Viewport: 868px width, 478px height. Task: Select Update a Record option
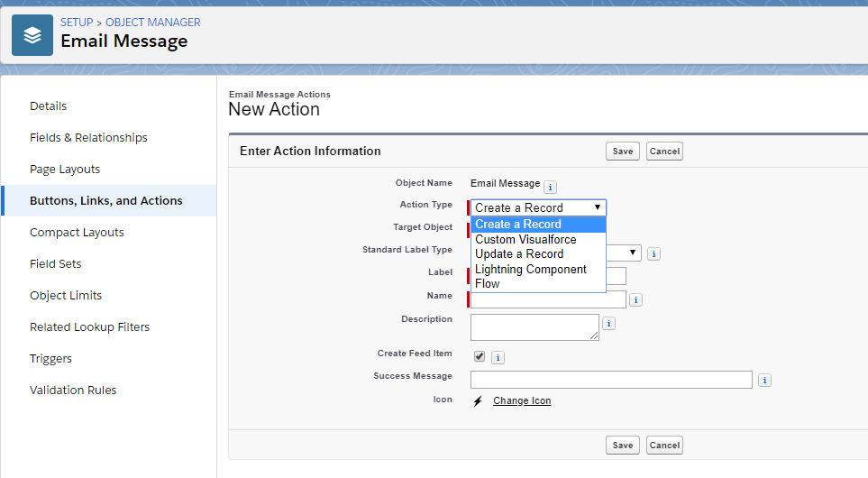(519, 253)
